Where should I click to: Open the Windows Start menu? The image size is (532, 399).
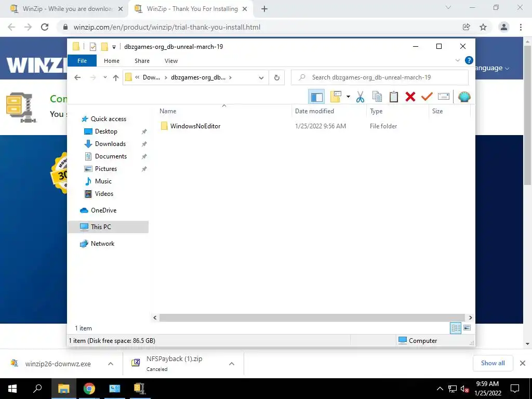point(12,389)
